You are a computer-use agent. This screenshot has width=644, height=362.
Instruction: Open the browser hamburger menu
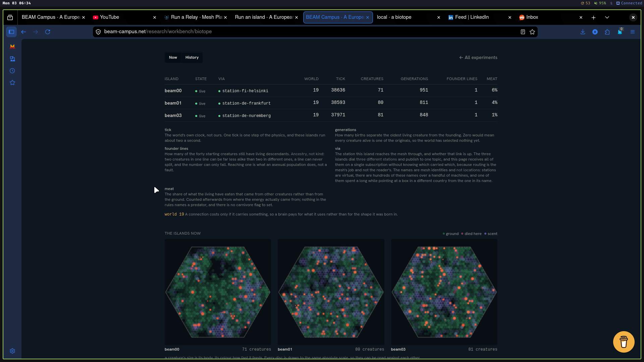633,32
